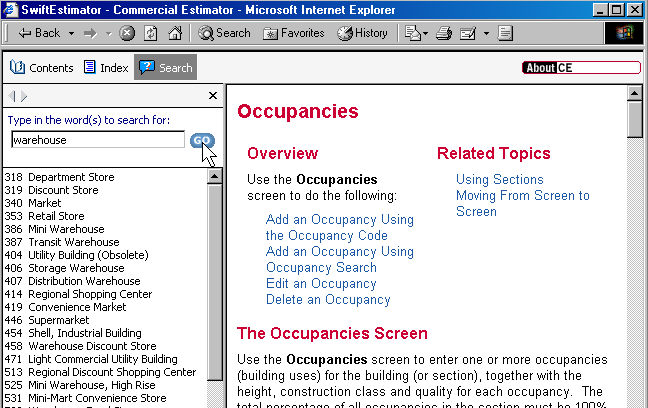Open the Back history dropdown arrow
Viewport: 648px width, 408px height.
click(71, 33)
